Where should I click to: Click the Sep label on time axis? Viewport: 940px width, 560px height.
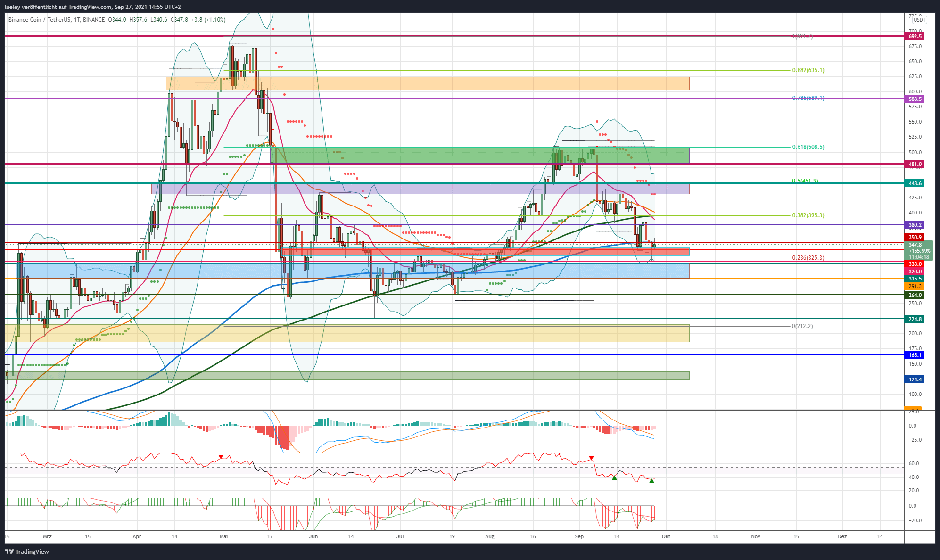[579, 536]
